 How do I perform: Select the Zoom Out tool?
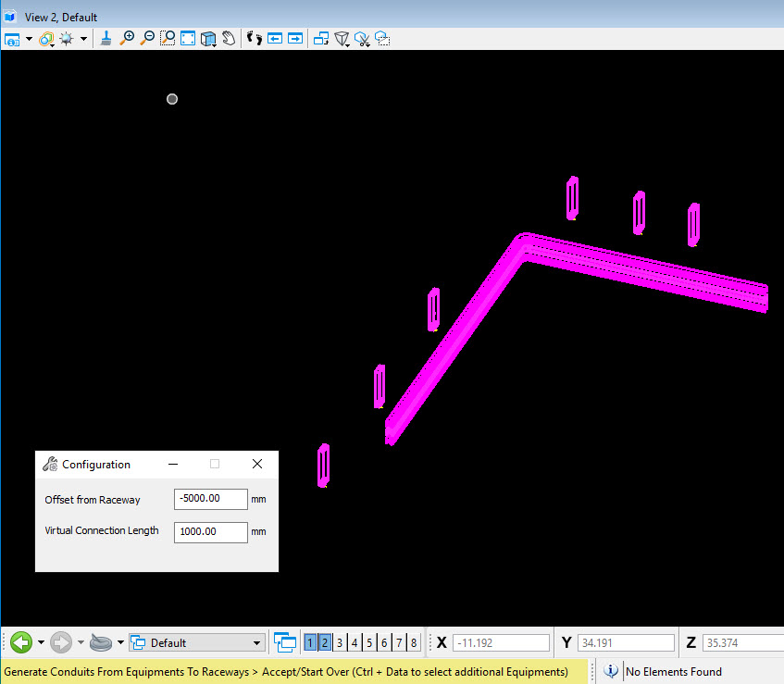pyautogui.click(x=148, y=38)
